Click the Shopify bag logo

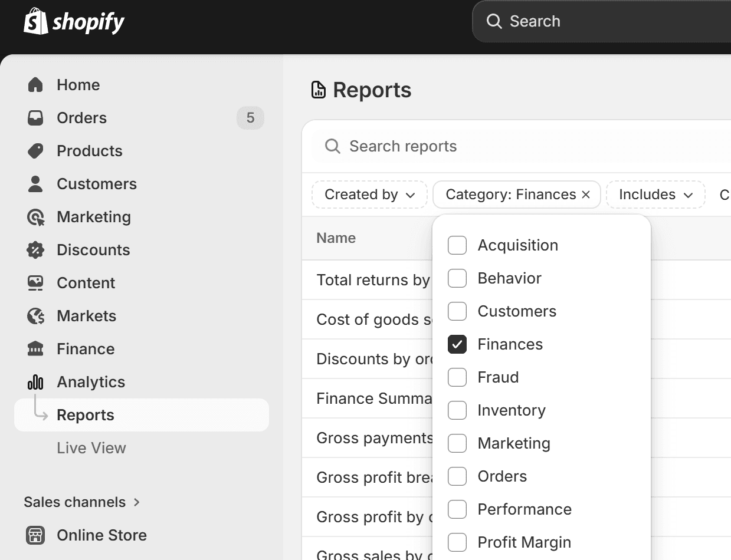point(35,21)
